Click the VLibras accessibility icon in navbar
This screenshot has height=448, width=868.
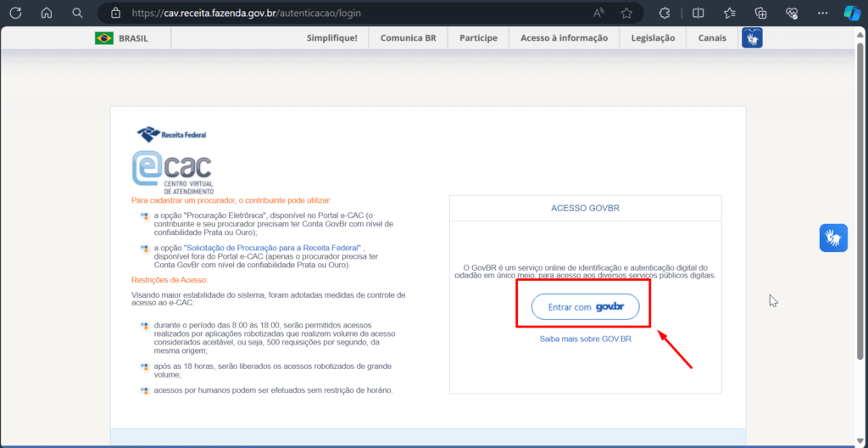(752, 38)
